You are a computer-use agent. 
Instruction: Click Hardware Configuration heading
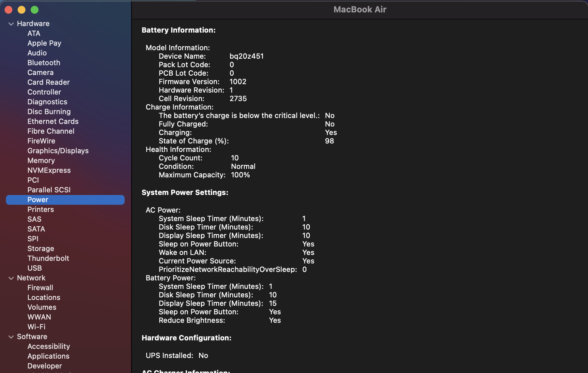tap(187, 338)
